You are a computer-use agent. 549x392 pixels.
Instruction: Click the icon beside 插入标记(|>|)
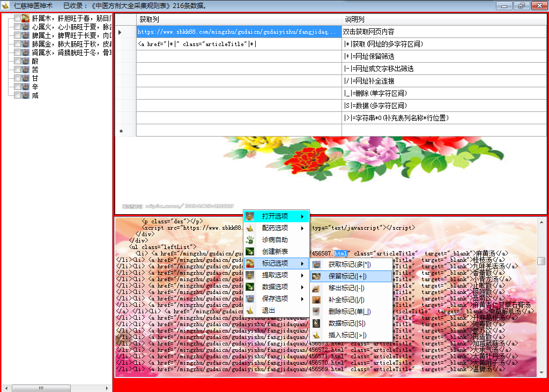(x=316, y=335)
